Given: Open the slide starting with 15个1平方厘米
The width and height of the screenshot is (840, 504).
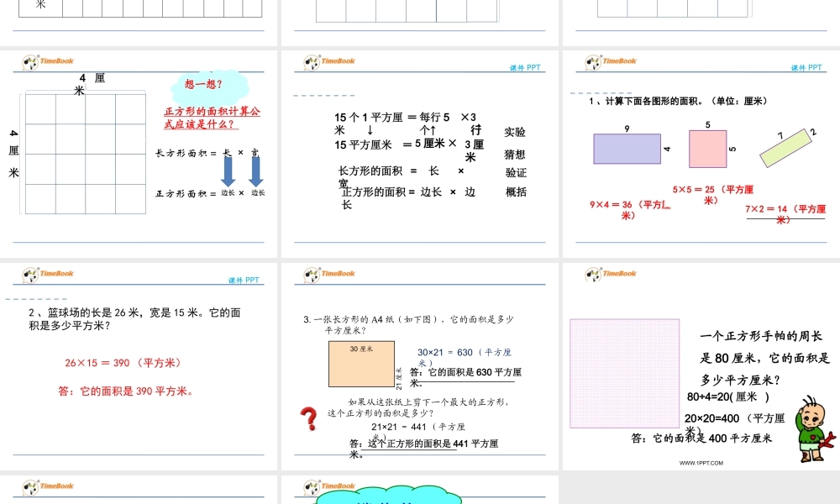Looking at the screenshot, I should pyautogui.click(x=420, y=154).
